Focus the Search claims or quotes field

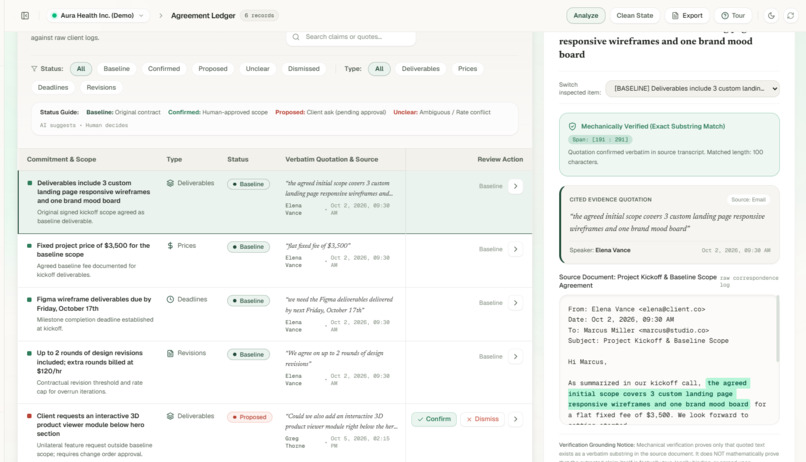point(351,36)
